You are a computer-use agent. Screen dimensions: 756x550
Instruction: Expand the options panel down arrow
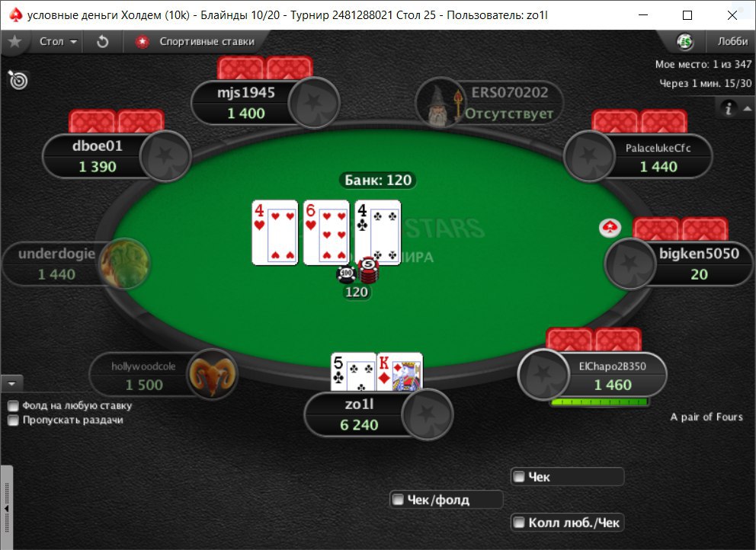(12, 384)
